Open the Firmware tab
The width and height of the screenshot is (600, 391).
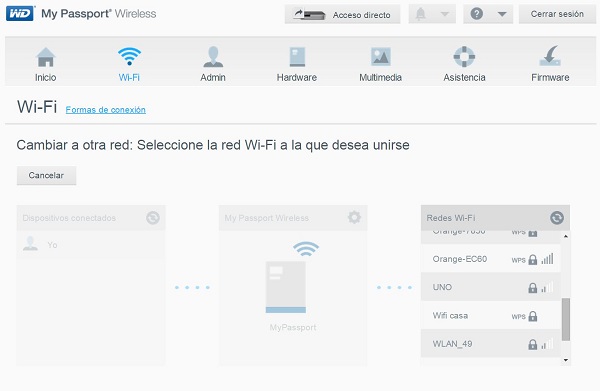550,64
